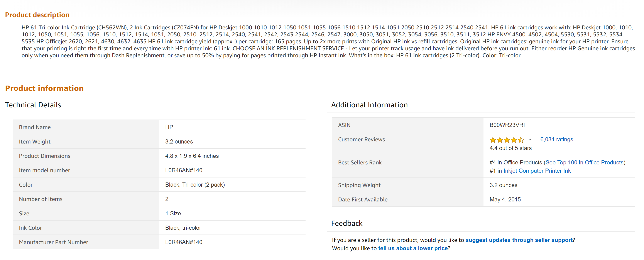Open the 6,034 ratings link
644x260 pixels.
tap(556, 139)
